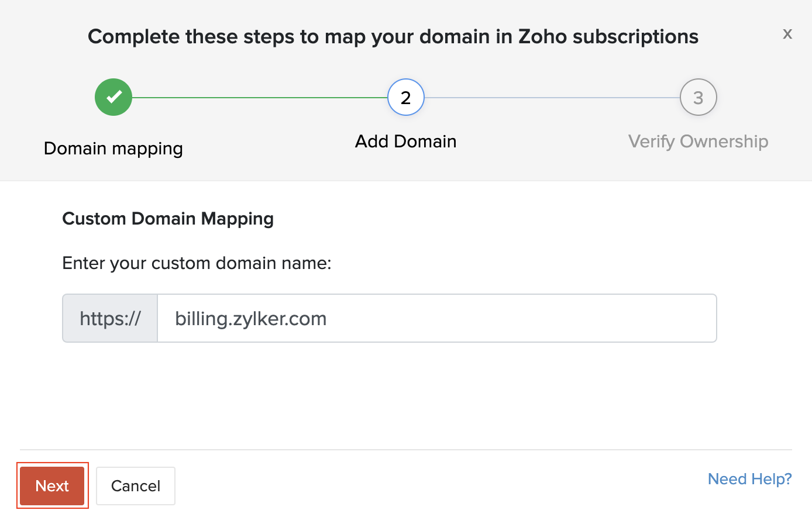Close the domain mapping dialog with X

click(787, 35)
